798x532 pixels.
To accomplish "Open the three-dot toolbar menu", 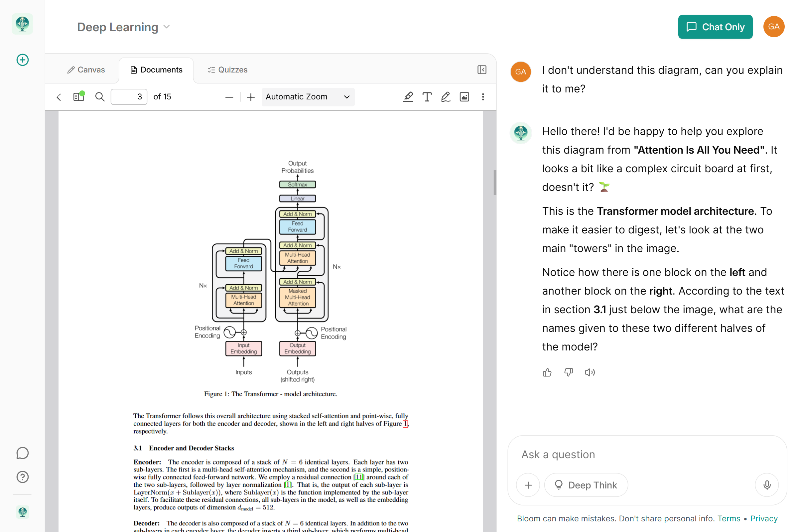I will (x=483, y=97).
